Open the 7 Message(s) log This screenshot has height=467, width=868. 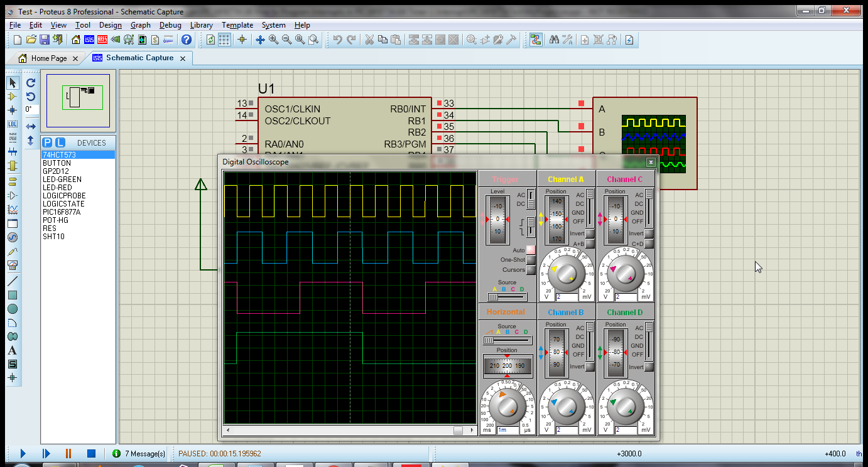point(139,453)
